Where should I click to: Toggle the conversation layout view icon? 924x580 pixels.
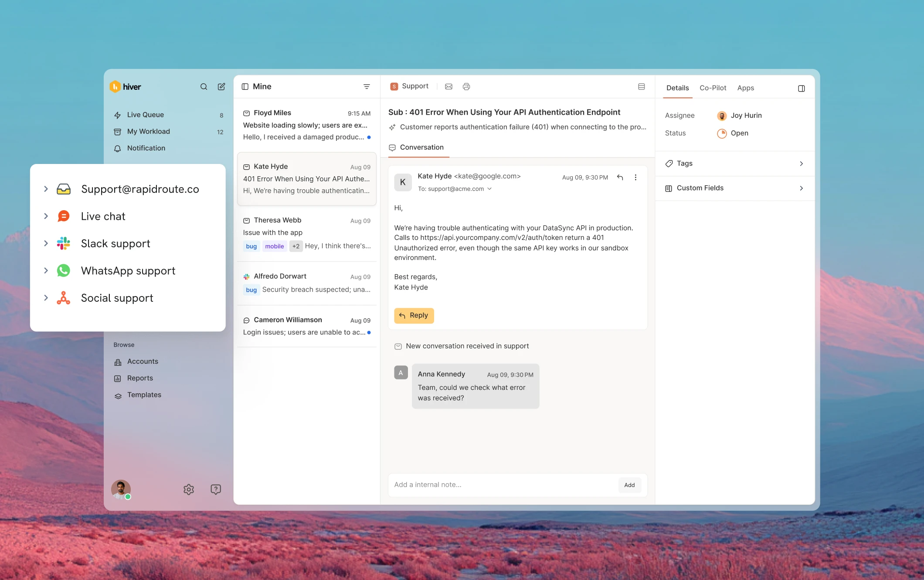pyautogui.click(x=641, y=87)
